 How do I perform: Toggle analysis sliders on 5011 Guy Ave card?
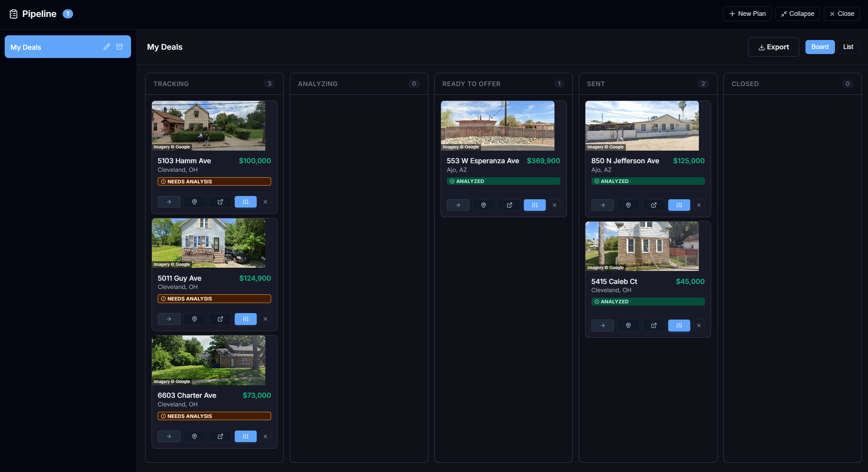(246, 319)
